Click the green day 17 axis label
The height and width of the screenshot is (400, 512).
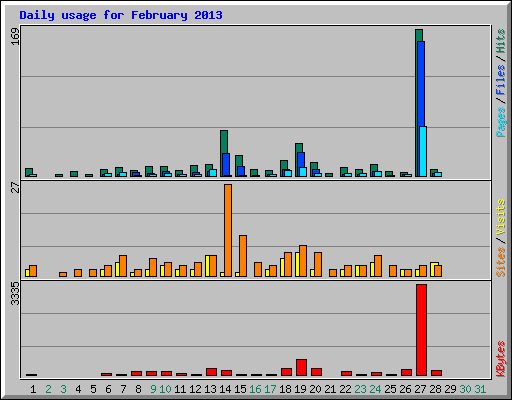pyautogui.click(x=270, y=389)
